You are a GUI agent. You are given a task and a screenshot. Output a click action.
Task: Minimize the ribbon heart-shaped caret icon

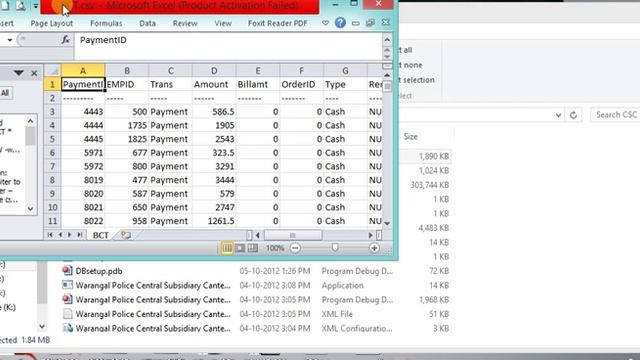click(x=325, y=23)
